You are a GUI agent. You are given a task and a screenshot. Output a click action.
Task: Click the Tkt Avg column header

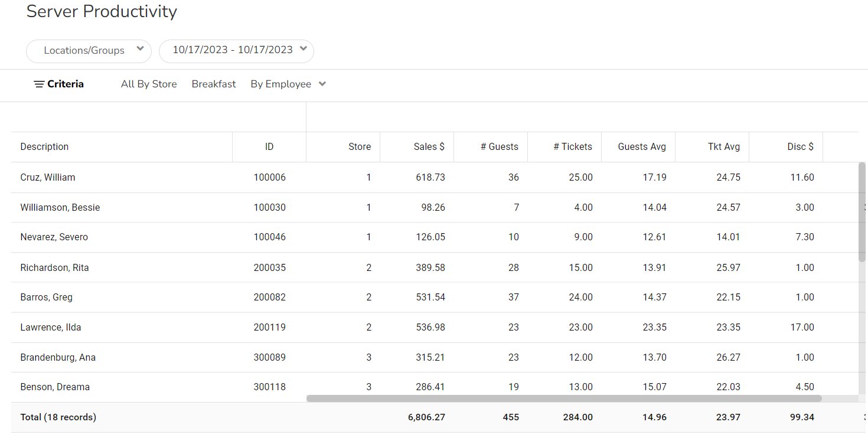point(723,147)
